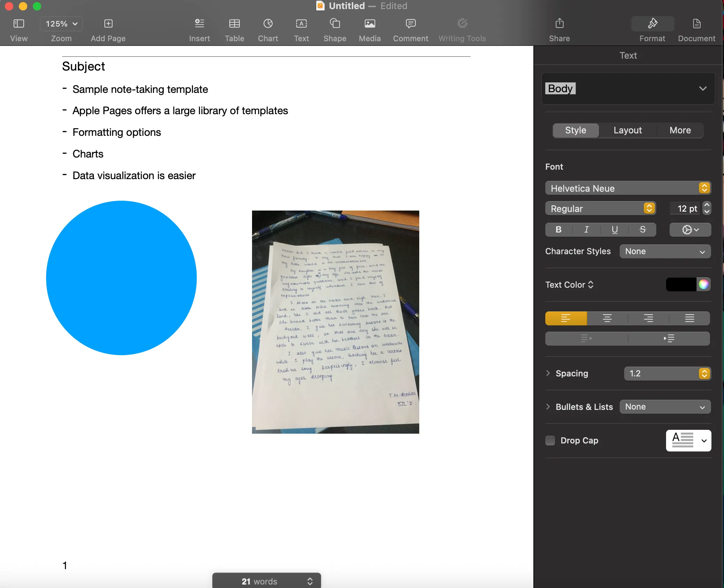
Task: Open the Body paragraph style dropdown
Action: (628, 88)
